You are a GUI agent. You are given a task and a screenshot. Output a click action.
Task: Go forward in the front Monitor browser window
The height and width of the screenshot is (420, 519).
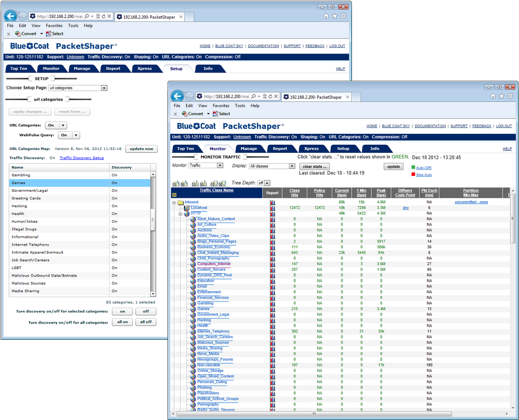189,96
